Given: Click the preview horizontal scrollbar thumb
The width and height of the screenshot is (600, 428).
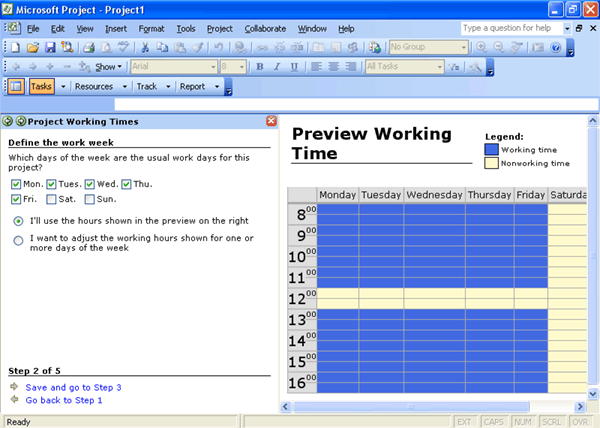Looking at the screenshot, I should [411, 406].
